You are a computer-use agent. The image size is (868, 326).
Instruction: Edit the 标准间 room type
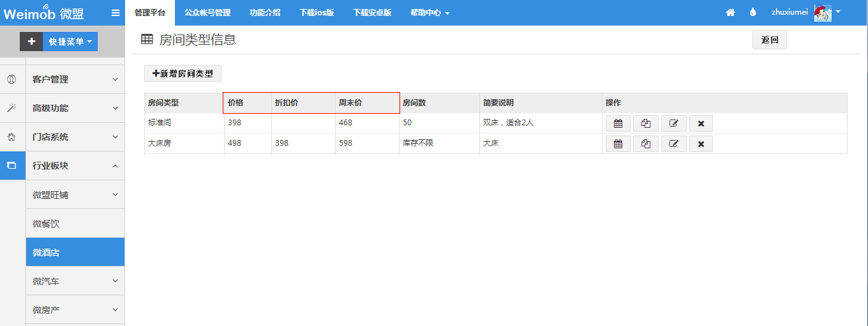tap(673, 123)
